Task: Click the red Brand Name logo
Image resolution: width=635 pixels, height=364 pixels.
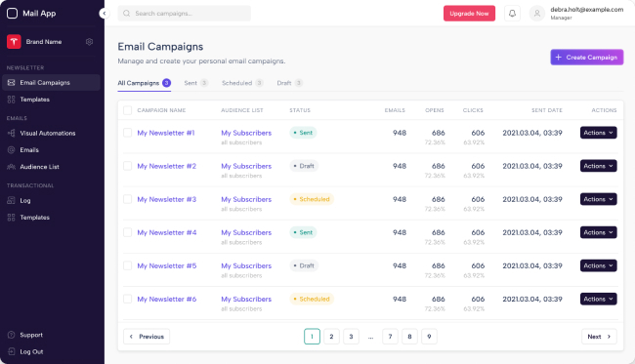Action: click(14, 42)
